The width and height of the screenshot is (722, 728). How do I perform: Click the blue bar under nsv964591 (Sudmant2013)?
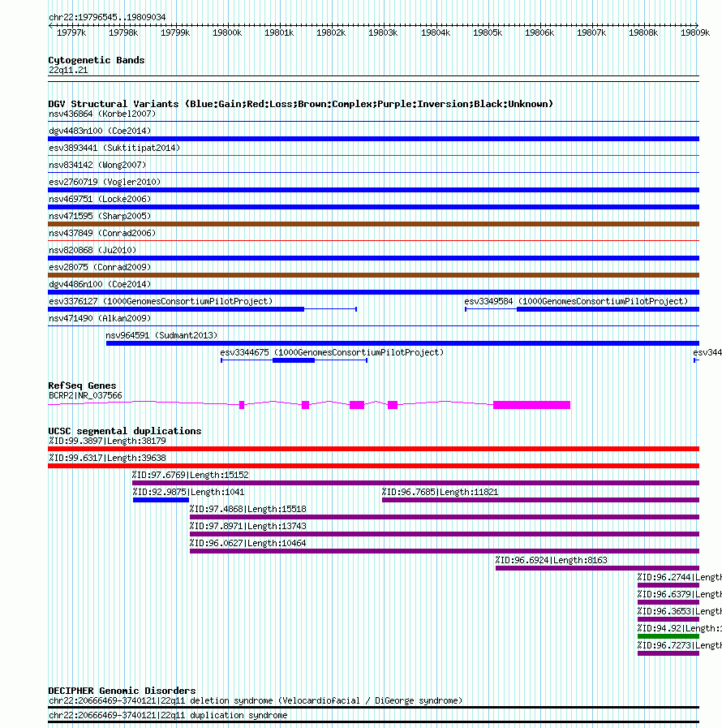click(402, 343)
